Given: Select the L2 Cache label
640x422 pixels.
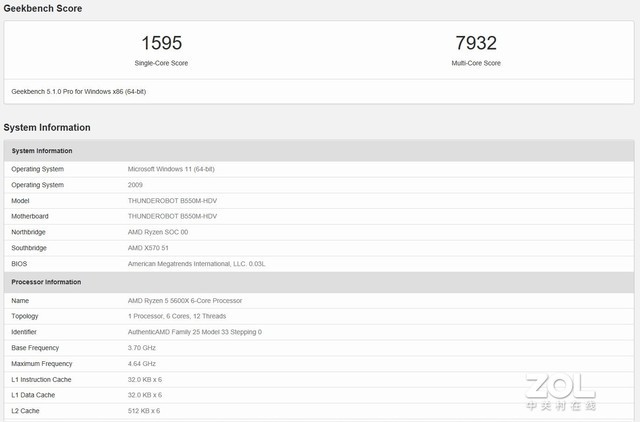Looking at the screenshot, I should click(x=25, y=411).
